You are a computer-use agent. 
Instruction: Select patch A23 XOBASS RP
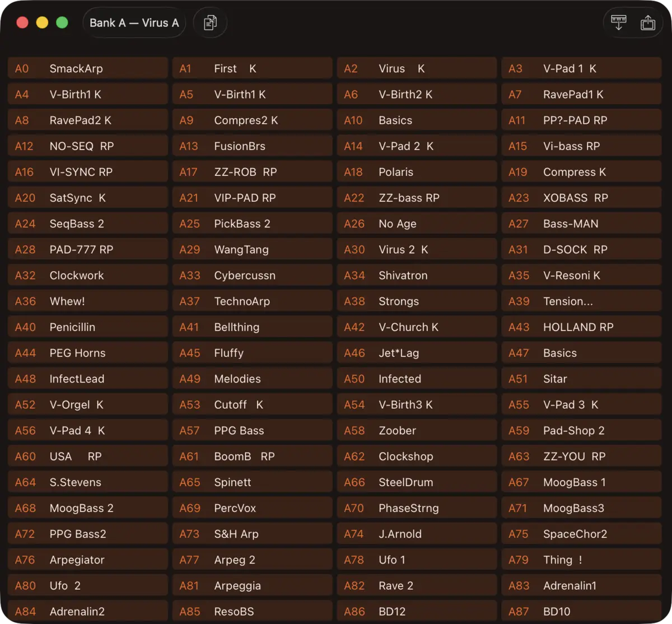pyautogui.click(x=582, y=198)
